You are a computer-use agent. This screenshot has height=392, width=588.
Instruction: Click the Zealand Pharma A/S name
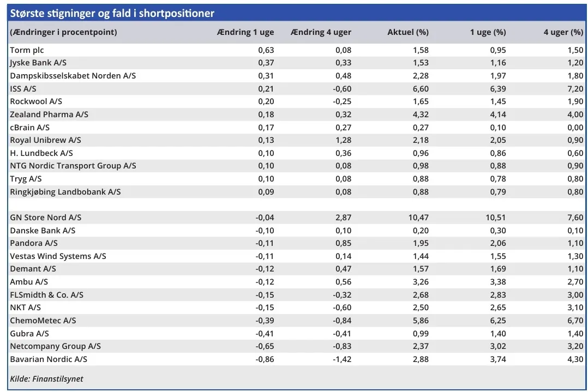49,114
